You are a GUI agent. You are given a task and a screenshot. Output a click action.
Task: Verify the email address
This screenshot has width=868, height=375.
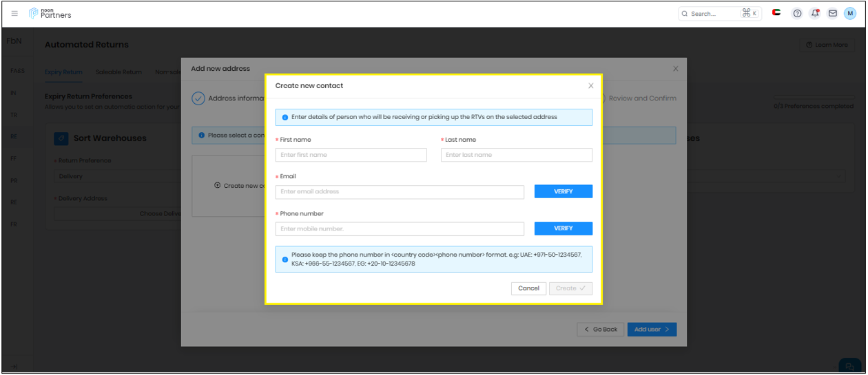(563, 192)
